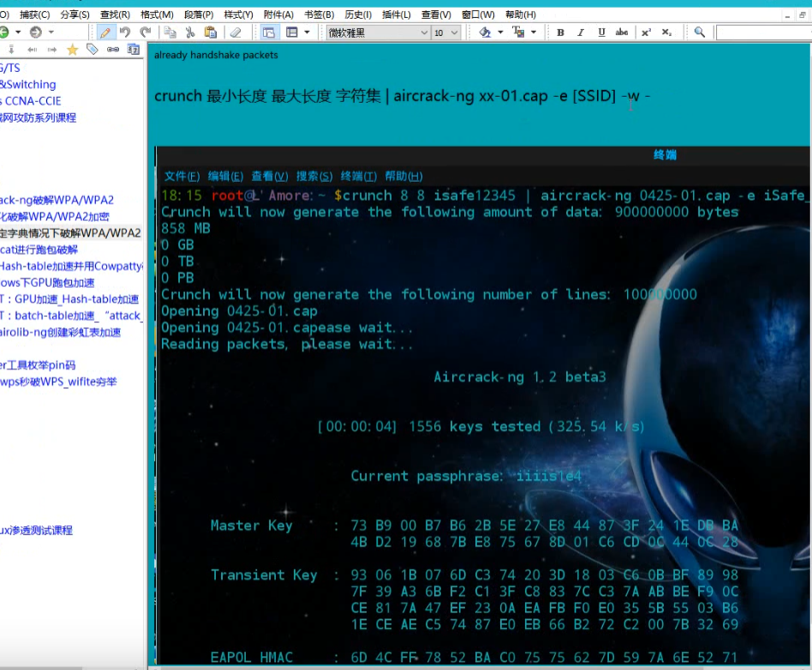Click the chain link icon
This screenshot has width=812, height=670.
(113, 49)
